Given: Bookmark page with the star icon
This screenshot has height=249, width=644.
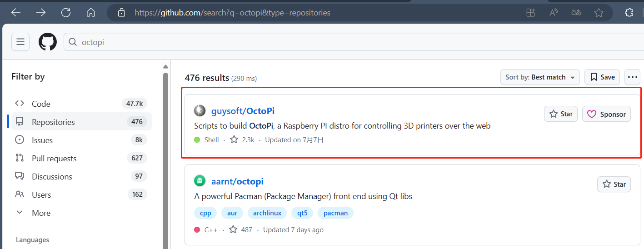Looking at the screenshot, I should coord(599,13).
